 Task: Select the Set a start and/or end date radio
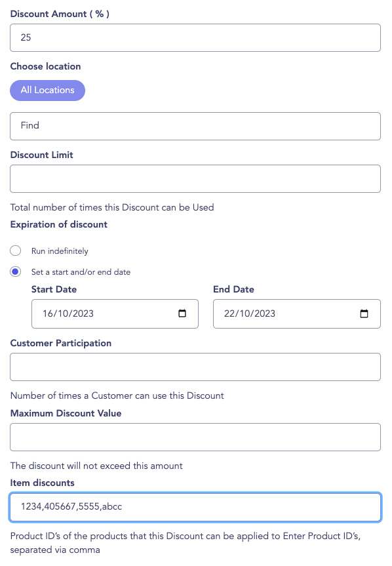pyautogui.click(x=15, y=272)
